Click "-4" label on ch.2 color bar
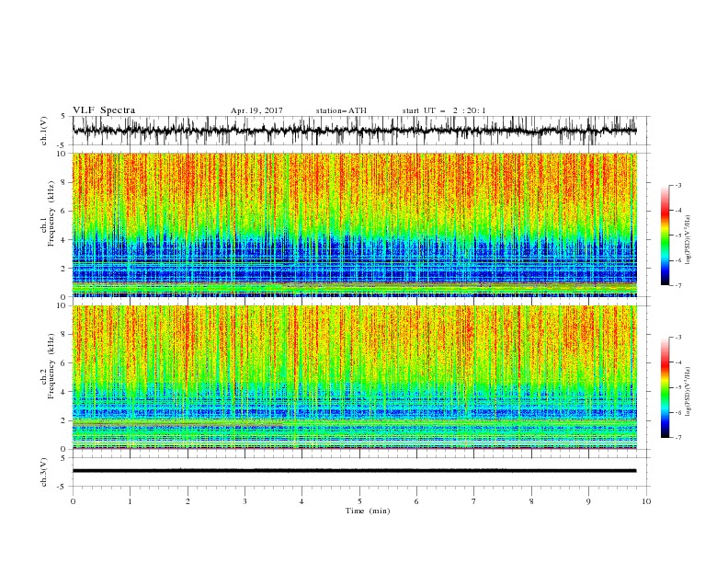Screen dimensions: 728x563 (677, 362)
